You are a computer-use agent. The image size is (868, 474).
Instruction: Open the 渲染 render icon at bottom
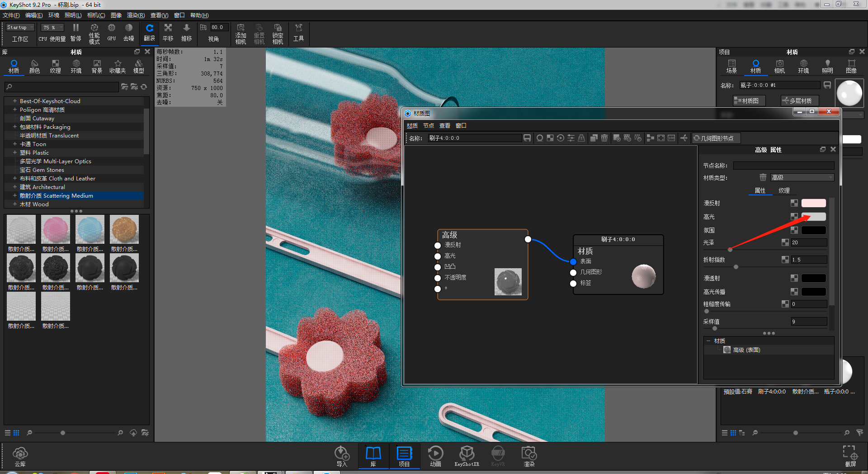click(528, 456)
